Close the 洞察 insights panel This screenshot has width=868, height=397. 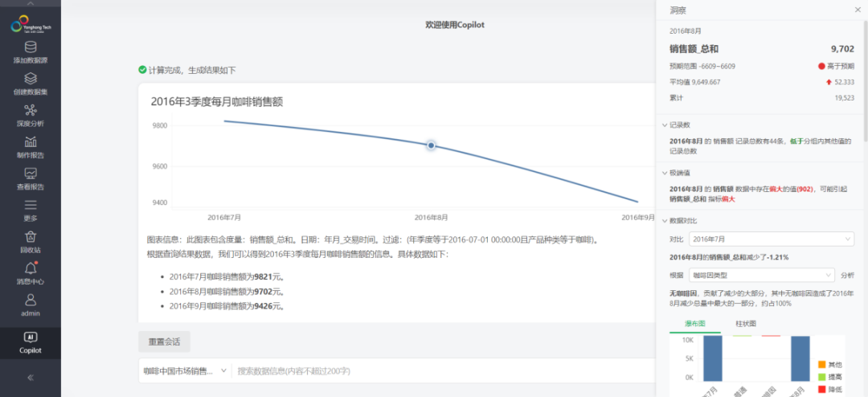click(857, 10)
